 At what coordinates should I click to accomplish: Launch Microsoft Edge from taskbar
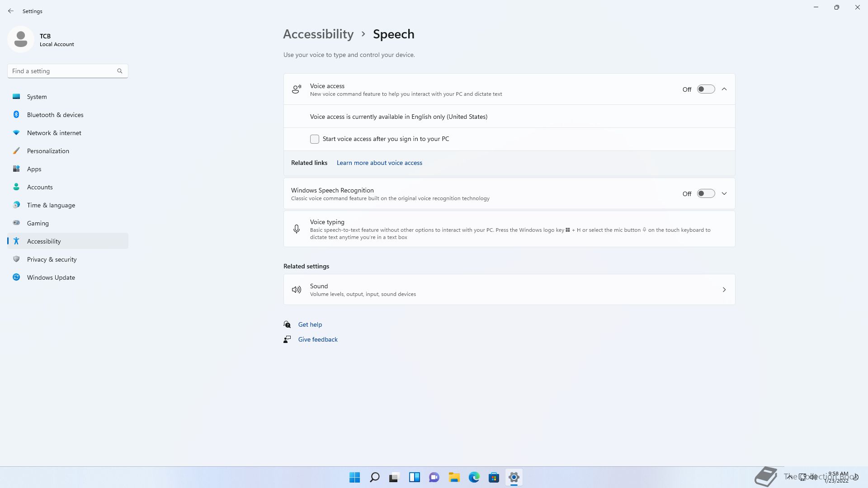(x=474, y=477)
